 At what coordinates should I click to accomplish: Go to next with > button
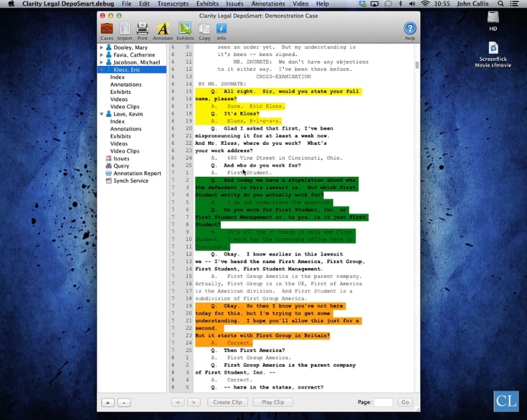(193, 402)
